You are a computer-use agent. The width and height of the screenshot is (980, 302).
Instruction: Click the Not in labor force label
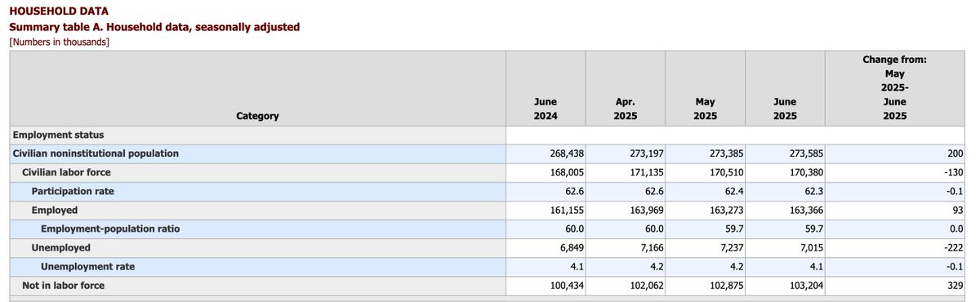[x=63, y=285]
